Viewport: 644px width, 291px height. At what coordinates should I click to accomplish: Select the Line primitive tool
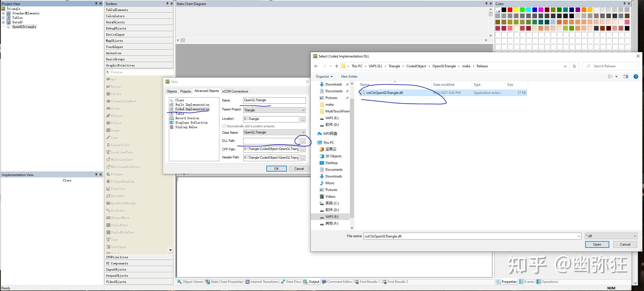click(113, 137)
